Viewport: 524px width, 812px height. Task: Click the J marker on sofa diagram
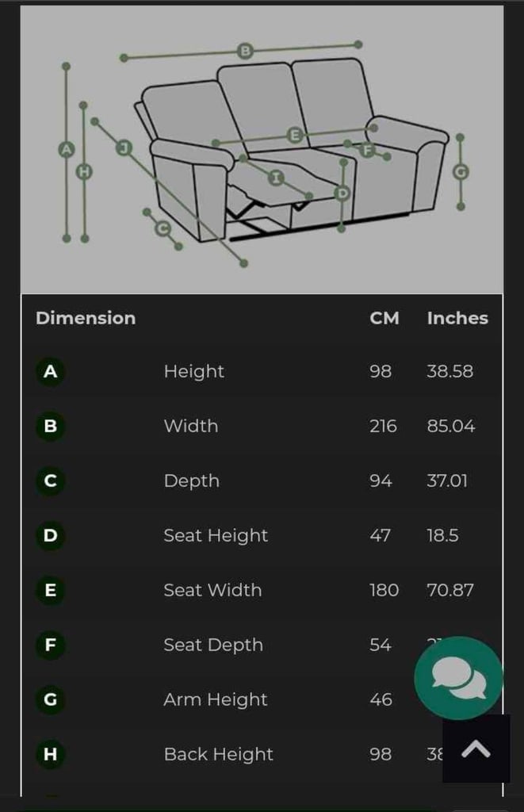[x=124, y=147]
